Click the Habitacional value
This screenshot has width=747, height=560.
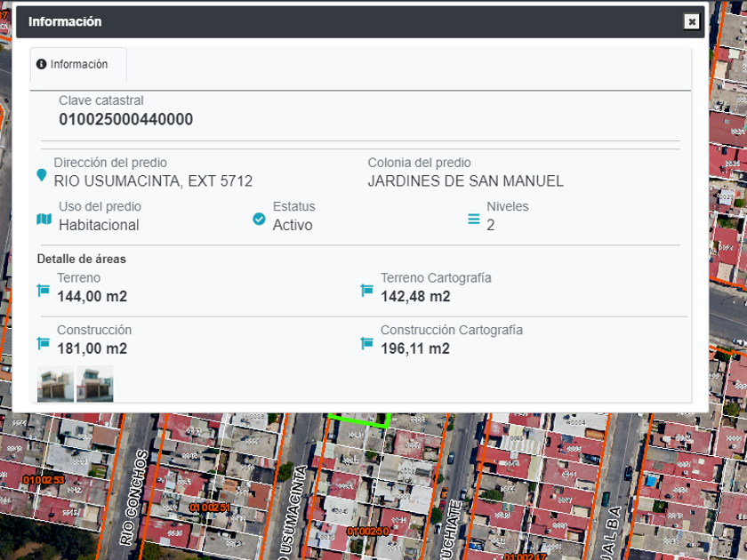tap(99, 225)
